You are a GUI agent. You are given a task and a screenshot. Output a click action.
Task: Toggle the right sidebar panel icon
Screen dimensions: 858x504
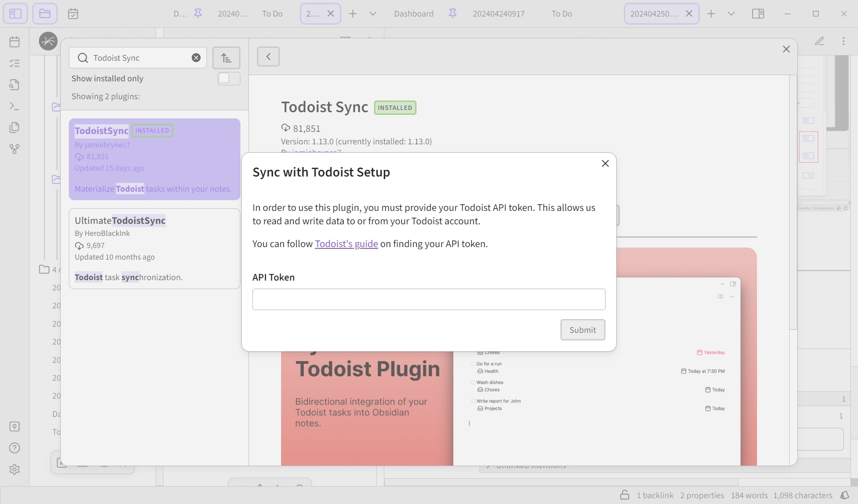pyautogui.click(x=758, y=13)
